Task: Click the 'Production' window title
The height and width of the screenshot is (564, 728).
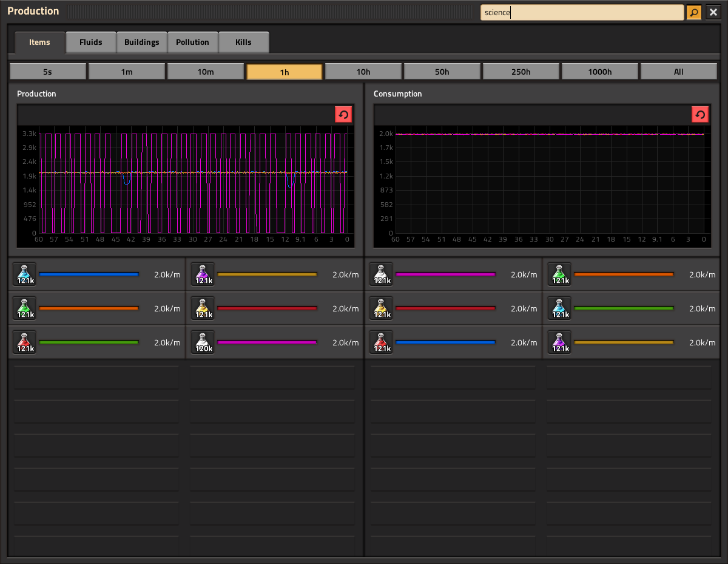Action: [x=33, y=11]
